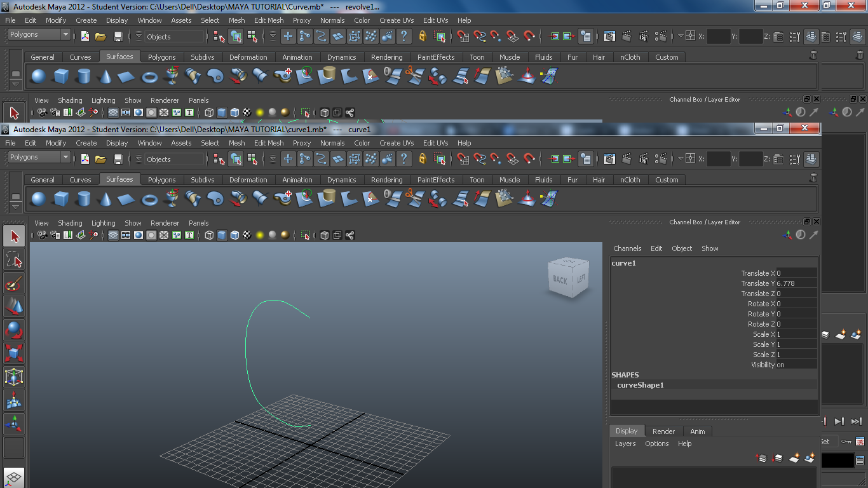Choose the Lasso select tool in toolbox
The width and height of the screenshot is (868, 488).
14,259
